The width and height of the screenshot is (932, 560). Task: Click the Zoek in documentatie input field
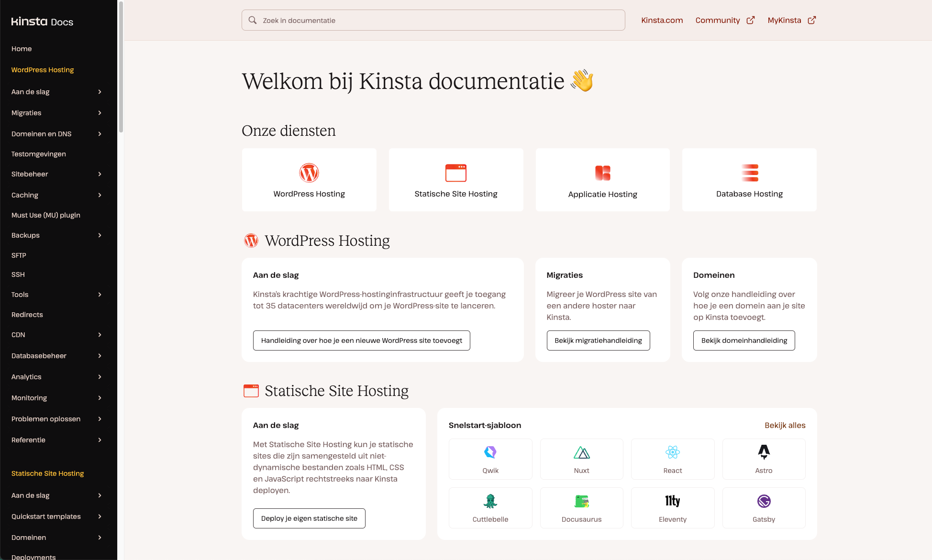pos(431,20)
